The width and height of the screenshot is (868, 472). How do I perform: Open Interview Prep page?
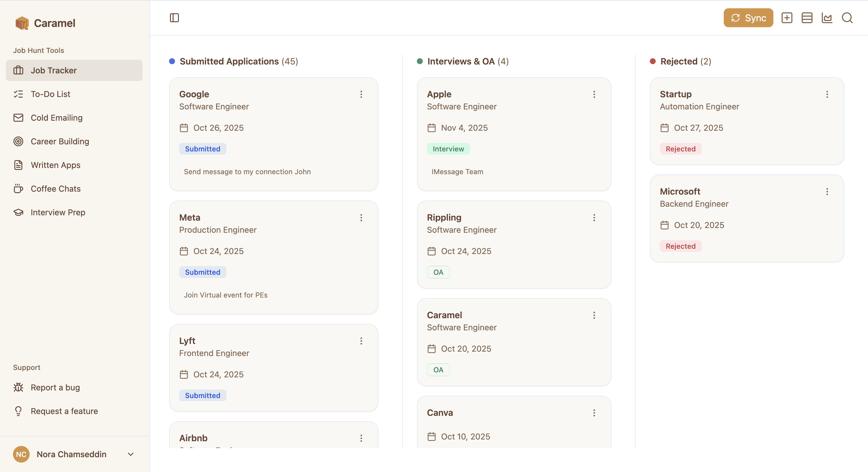(x=74, y=212)
